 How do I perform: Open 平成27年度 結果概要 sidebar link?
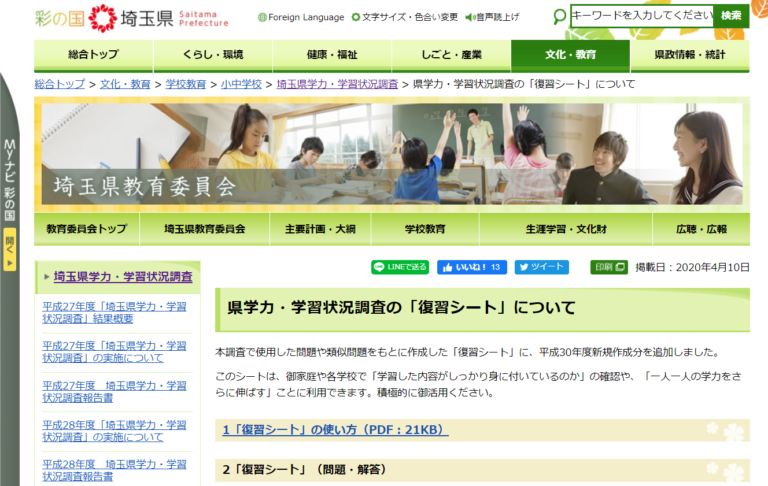[x=114, y=313]
